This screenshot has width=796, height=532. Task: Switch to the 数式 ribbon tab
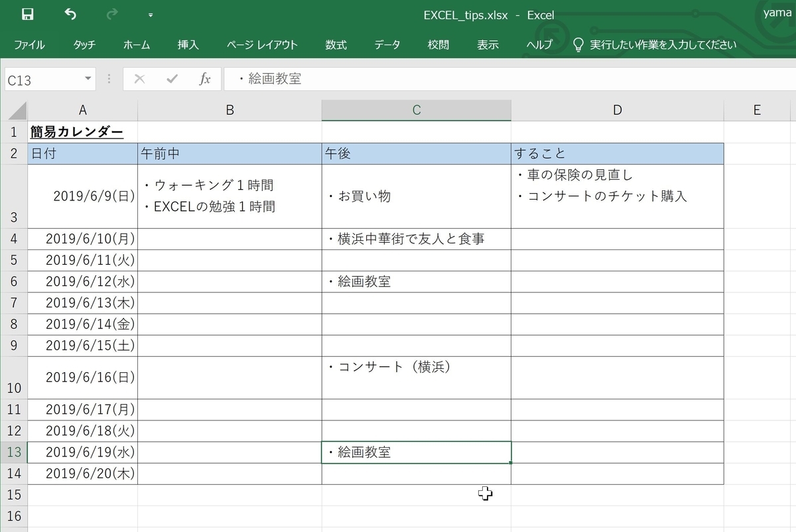point(336,45)
